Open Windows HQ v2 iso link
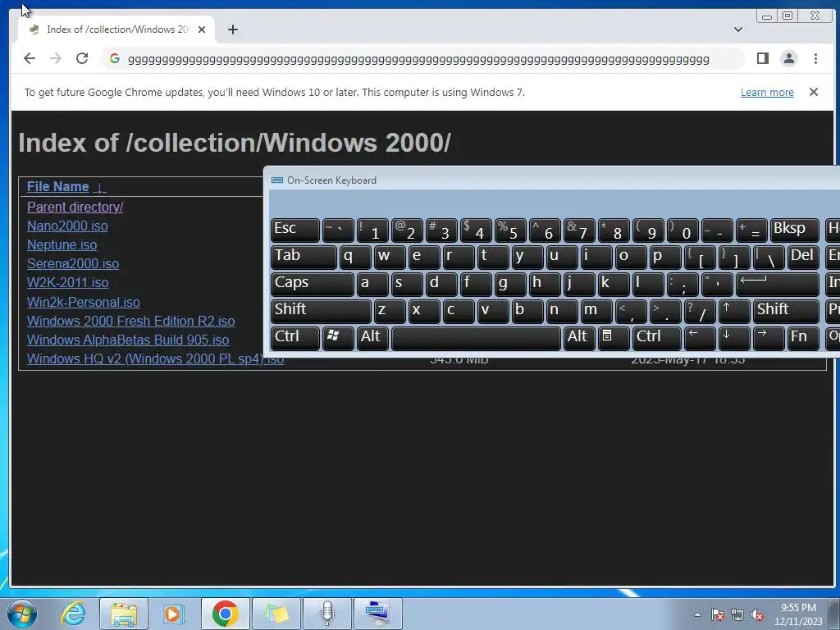Viewport: 840px width, 630px height. coord(155,358)
